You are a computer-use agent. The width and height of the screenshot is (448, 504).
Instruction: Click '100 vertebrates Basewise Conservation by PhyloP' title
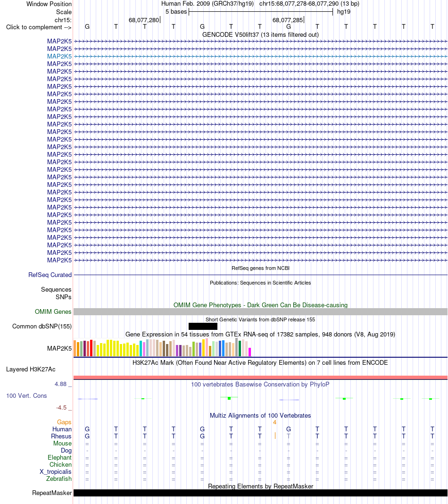[260, 385]
